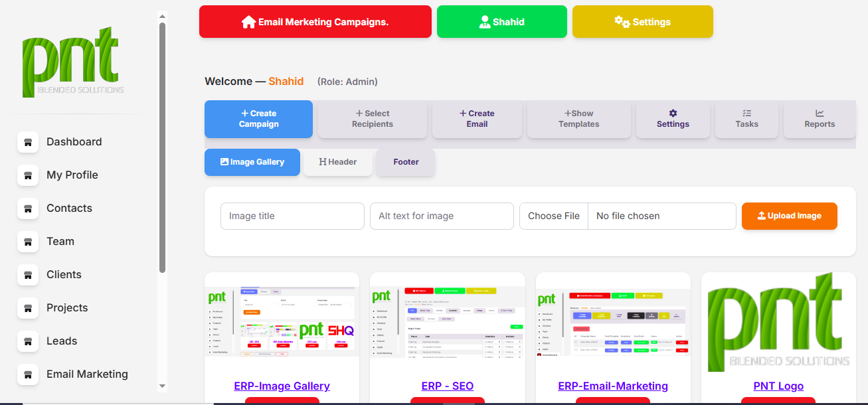Click the chart icon above Reports
868x405 pixels.
click(820, 114)
